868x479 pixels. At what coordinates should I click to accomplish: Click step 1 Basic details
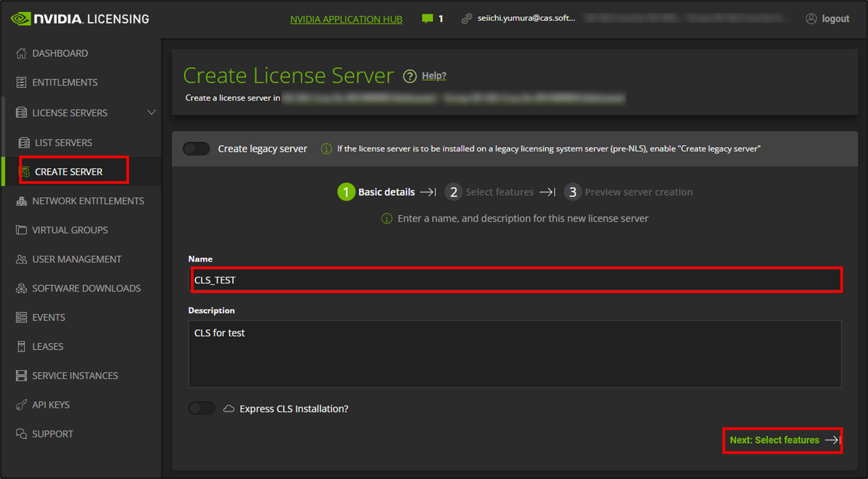coord(377,191)
